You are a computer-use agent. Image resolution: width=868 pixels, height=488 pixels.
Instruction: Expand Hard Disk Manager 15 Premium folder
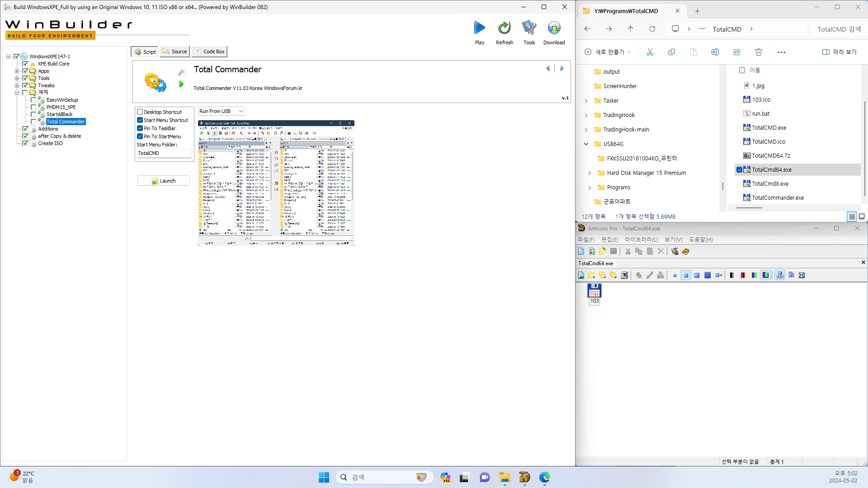[x=590, y=173]
